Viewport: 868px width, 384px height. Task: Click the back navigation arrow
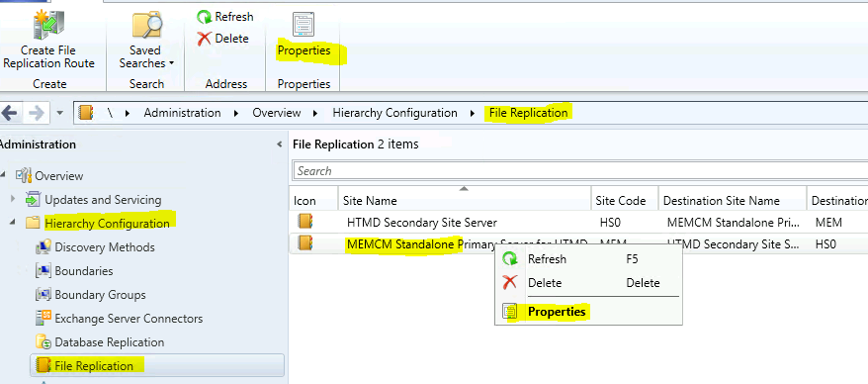pyautogui.click(x=9, y=114)
